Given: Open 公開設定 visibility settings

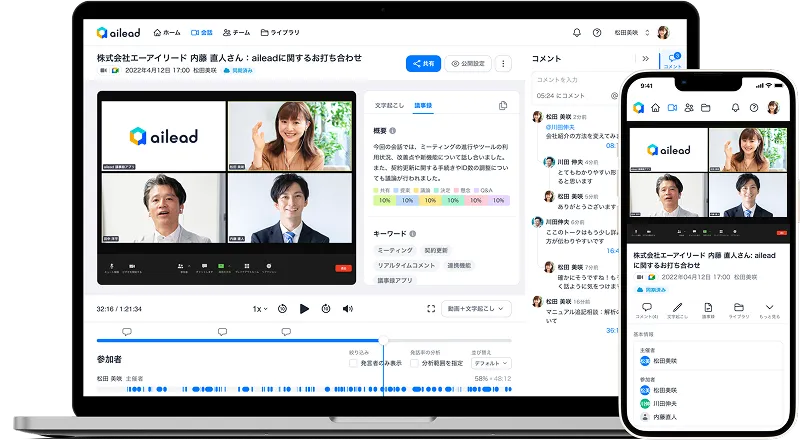Looking at the screenshot, I should coord(468,63).
